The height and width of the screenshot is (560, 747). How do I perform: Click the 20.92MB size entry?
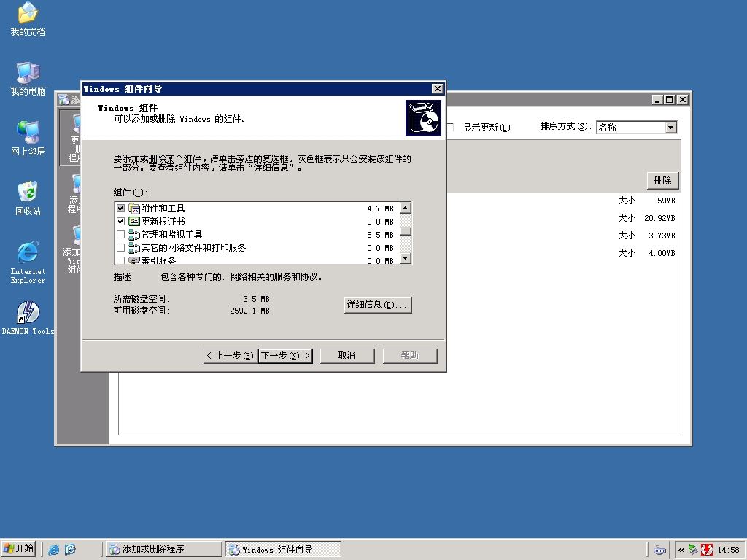point(659,218)
